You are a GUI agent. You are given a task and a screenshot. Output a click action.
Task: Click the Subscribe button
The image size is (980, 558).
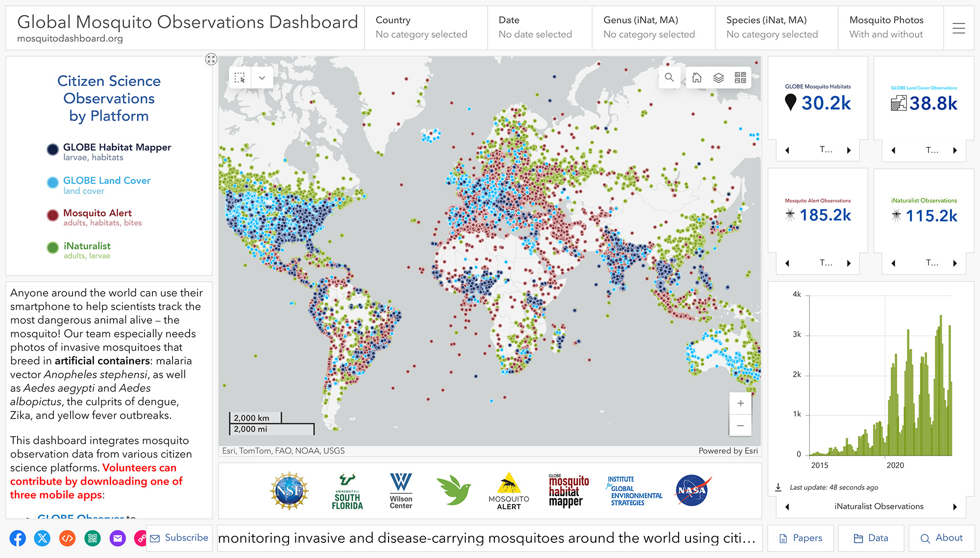[179, 538]
